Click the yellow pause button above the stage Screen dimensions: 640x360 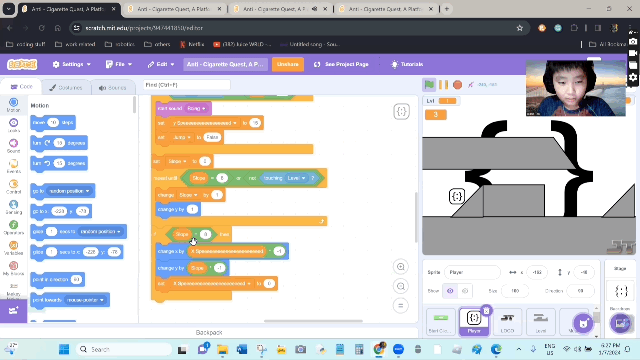tap(443, 84)
